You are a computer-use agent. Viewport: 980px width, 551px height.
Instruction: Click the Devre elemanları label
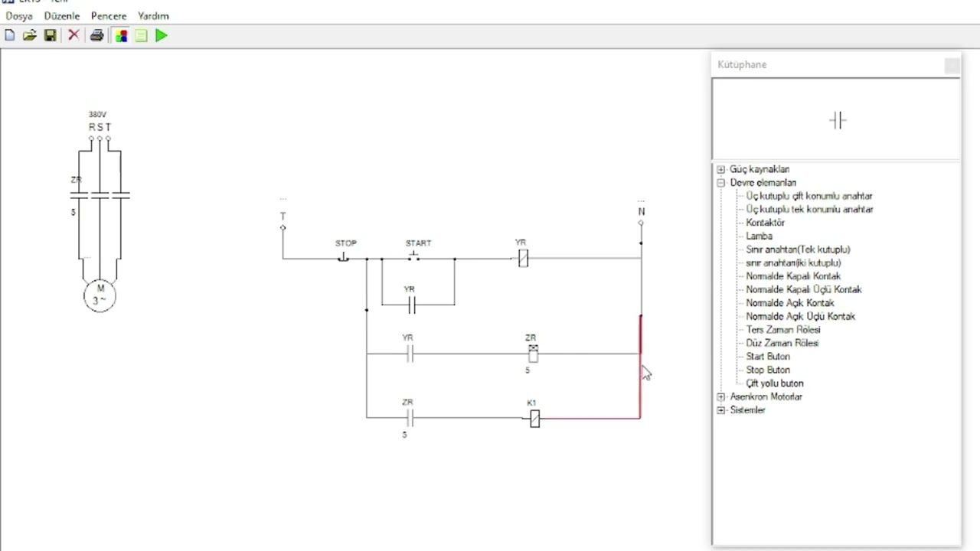pos(763,183)
